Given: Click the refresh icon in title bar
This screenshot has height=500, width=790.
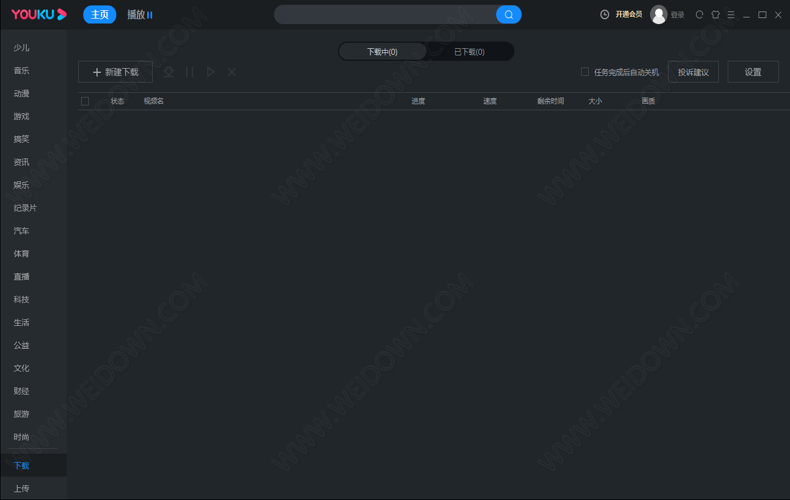Looking at the screenshot, I should 700,15.
